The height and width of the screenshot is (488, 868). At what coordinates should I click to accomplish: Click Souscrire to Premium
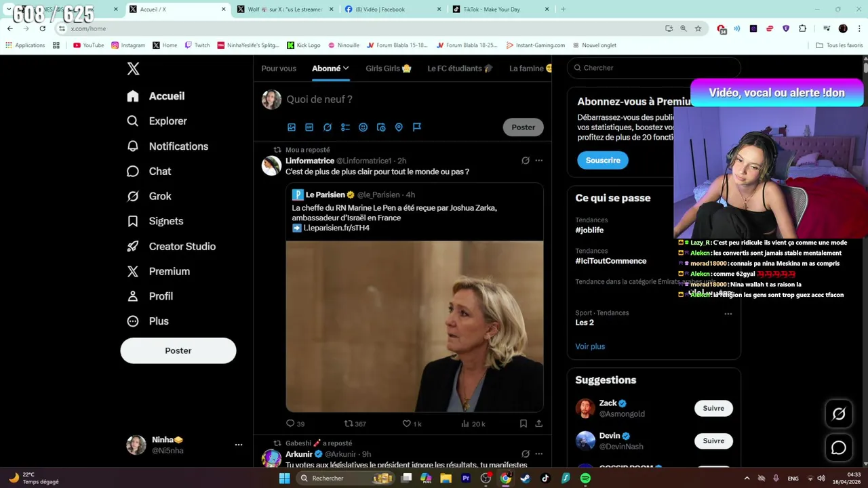pyautogui.click(x=603, y=161)
